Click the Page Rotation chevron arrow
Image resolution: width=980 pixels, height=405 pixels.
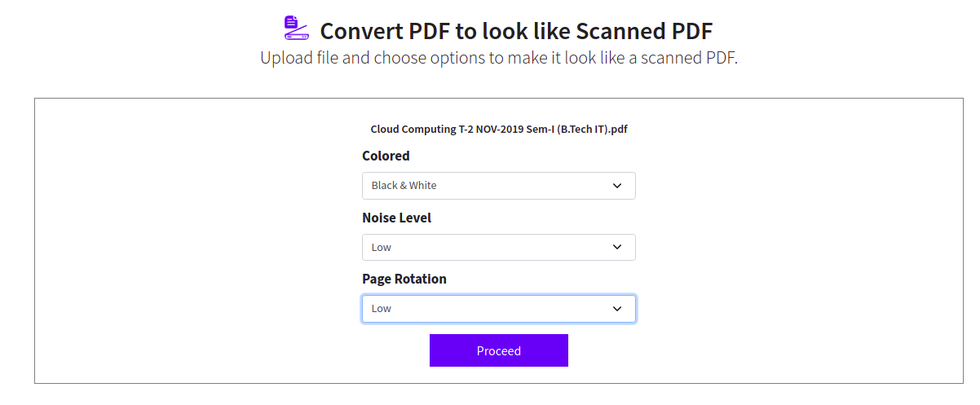617,309
